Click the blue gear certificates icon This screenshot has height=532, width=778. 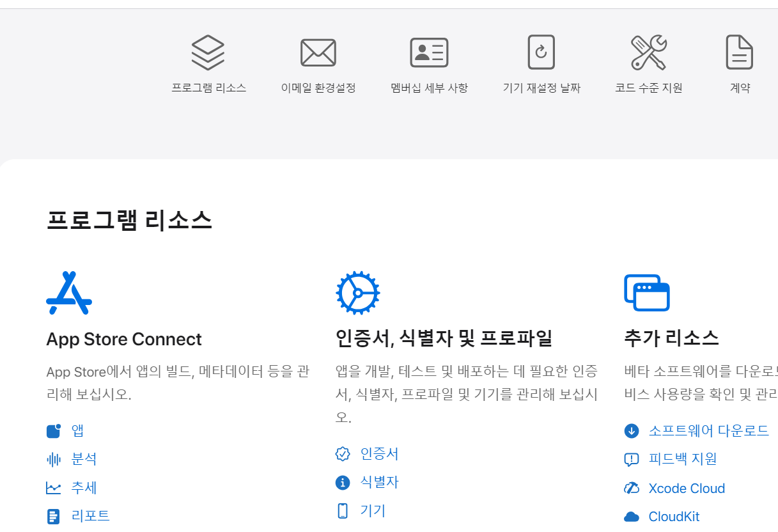point(358,293)
